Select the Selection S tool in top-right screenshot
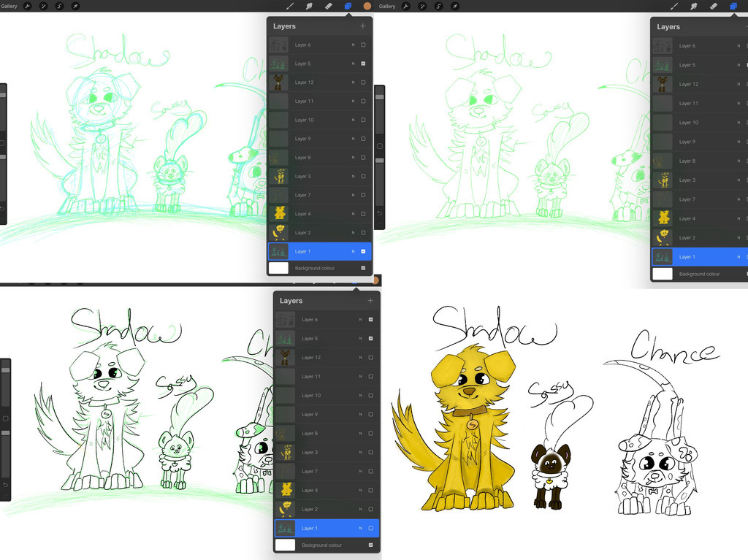The image size is (748, 560). (438, 6)
